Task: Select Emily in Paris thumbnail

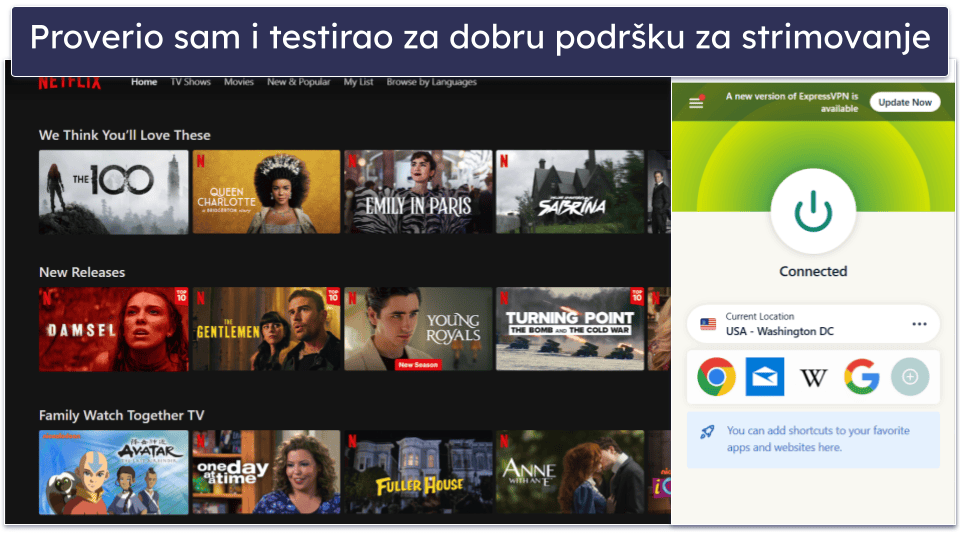Action: point(418,192)
